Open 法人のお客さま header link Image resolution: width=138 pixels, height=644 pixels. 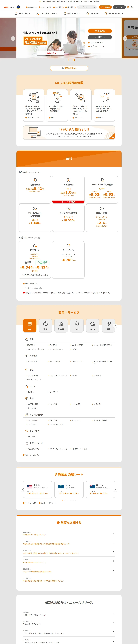45,7
